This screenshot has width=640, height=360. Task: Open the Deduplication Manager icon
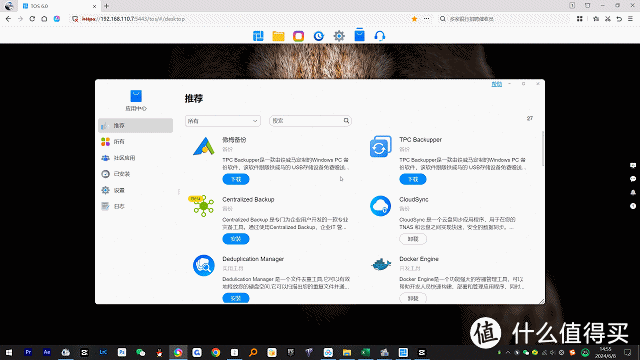coord(203,265)
